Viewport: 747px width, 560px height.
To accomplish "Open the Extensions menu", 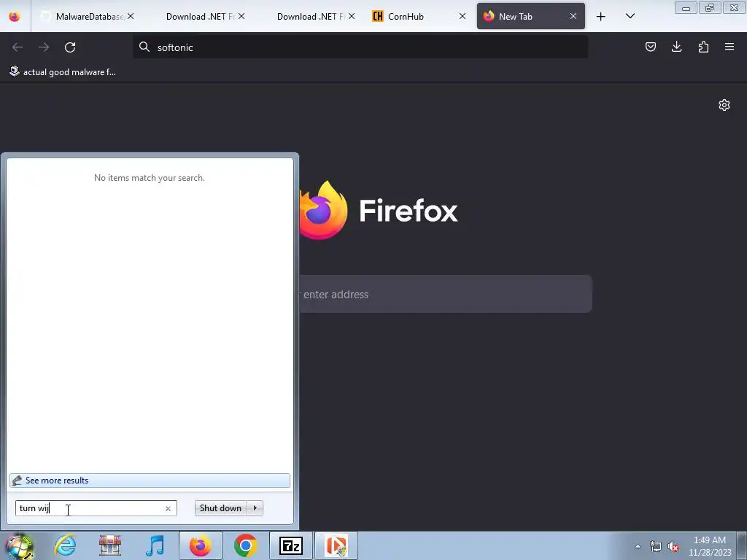I will click(703, 47).
